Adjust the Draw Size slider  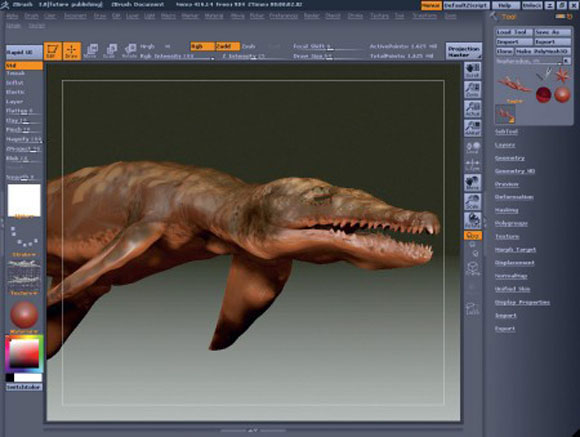pyautogui.click(x=327, y=56)
